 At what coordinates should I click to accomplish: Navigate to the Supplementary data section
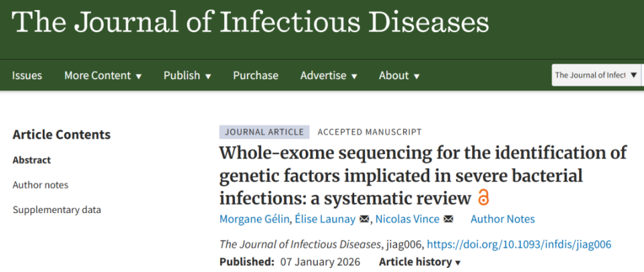[57, 210]
